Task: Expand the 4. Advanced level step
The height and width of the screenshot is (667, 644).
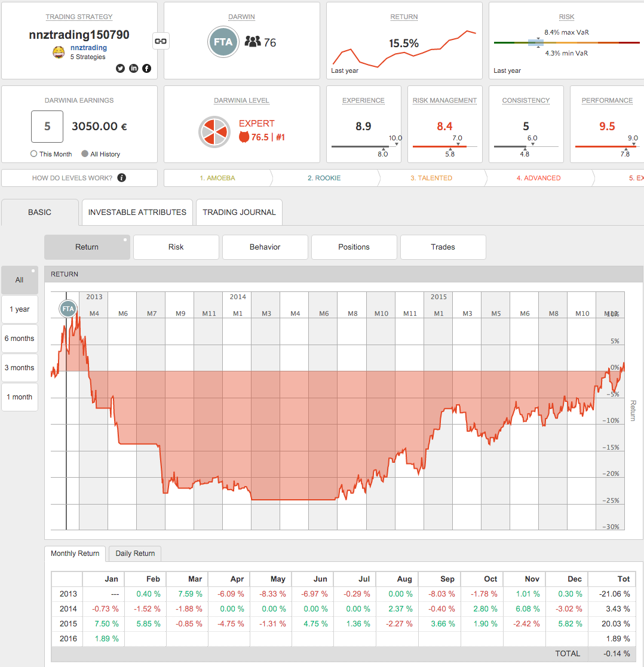Action: tap(538, 178)
